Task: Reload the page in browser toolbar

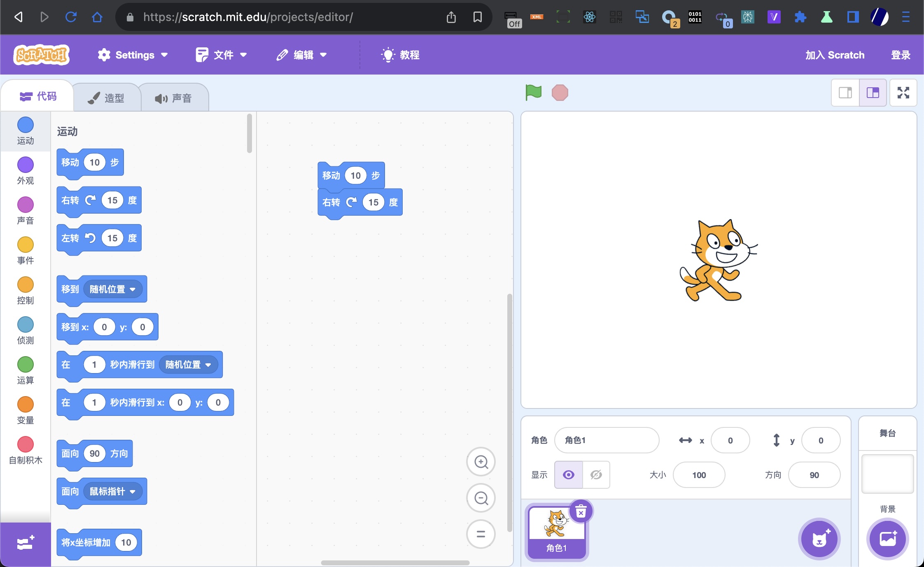Action: (71, 17)
